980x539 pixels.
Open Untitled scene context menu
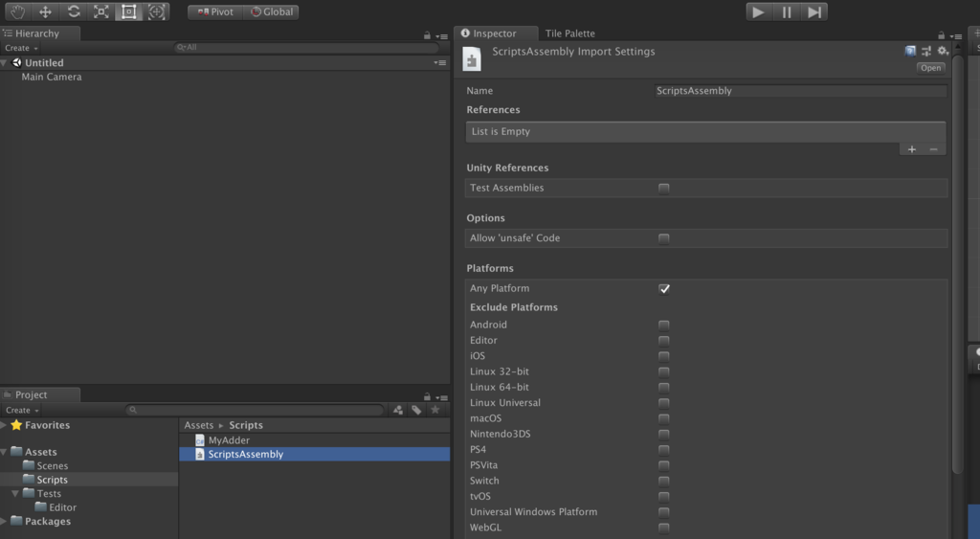[440, 62]
